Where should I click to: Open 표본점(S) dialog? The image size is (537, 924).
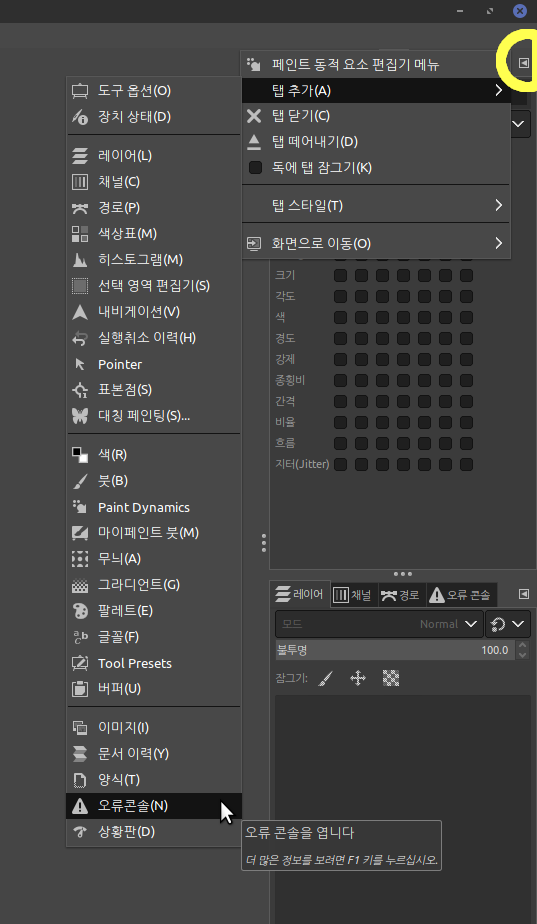point(153,390)
